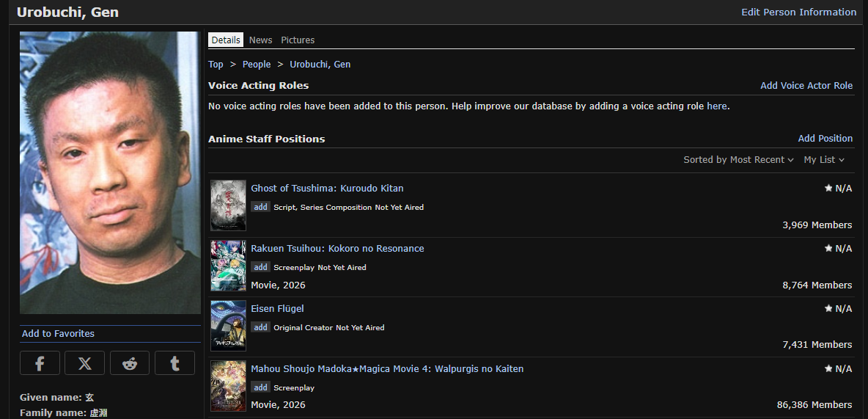Open Ghost of Tsushima: Kuroudo Kitan title
The height and width of the screenshot is (419, 868).
[x=327, y=189]
